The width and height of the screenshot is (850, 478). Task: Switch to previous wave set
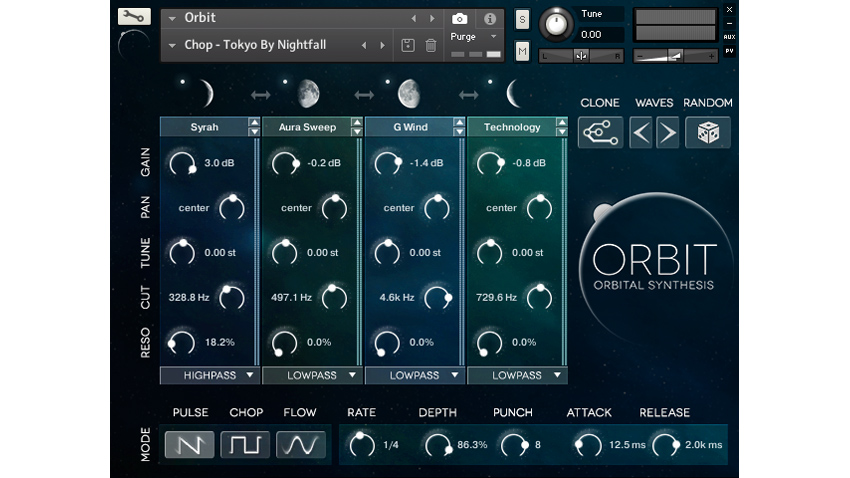point(641,132)
